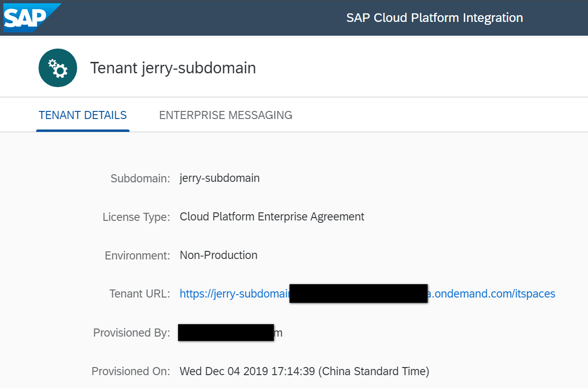Image resolution: width=588 pixels, height=388 pixels.
Task: Click the 'Environment:' label
Action: tap(137, 256)
